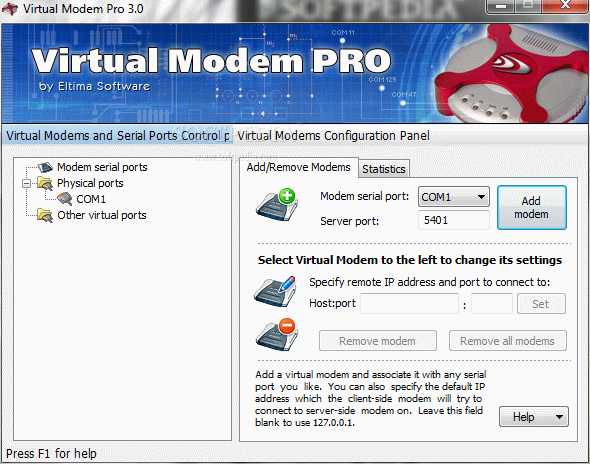590x464 pixels.
Task: Click the add modem icon with green plus
Action: tap(278, 205)
